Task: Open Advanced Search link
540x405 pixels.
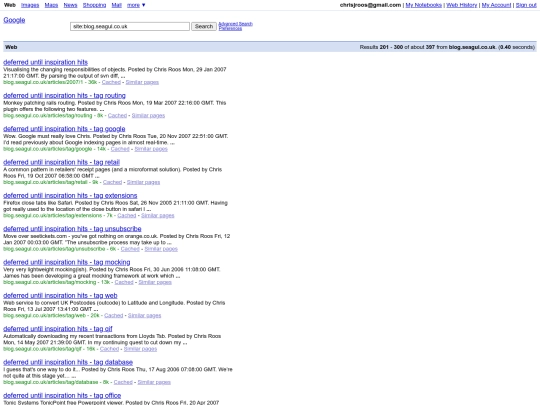Action: (236, 24)
